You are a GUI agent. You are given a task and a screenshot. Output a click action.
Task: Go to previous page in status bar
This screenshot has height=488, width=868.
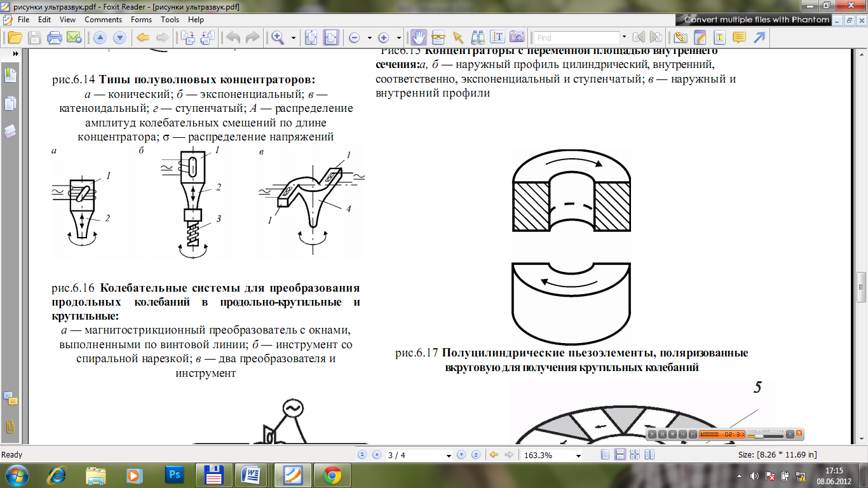376,455
